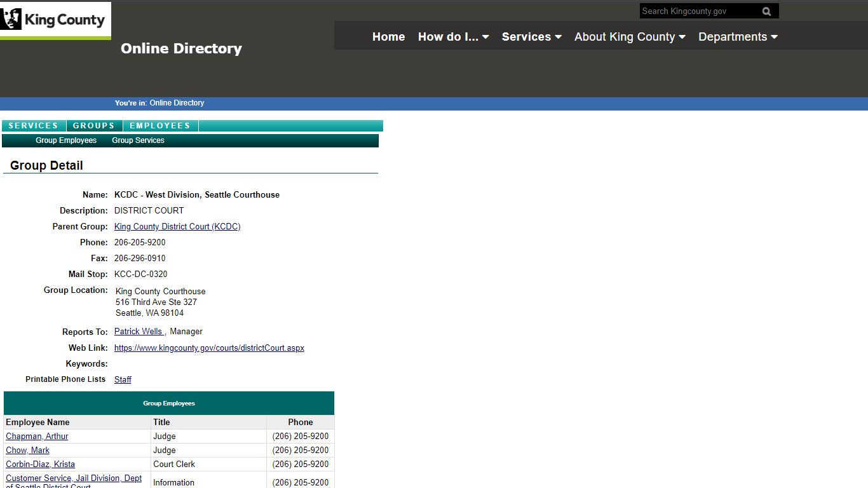Open the districtCourt.aspx web link
The height and width of the screenshot is (488, 868).
point(209,348)
